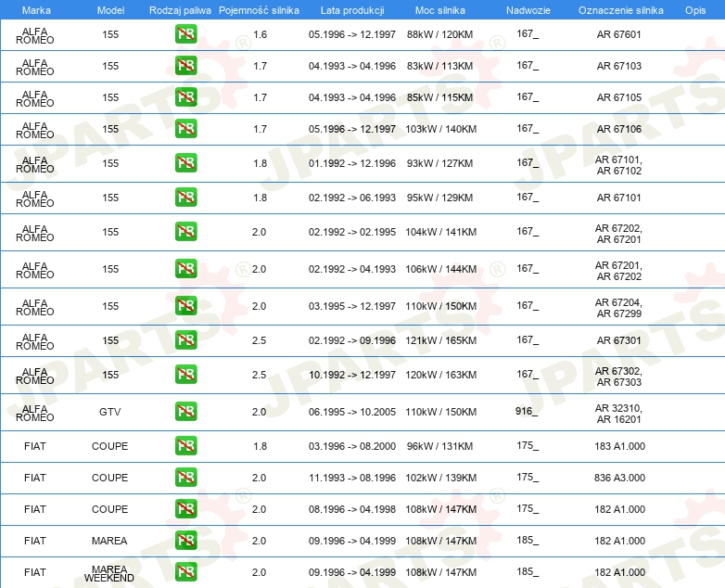Screen dimensions: 725x588
Task: Click fuel icon in 106kW / 144KM row
Action: [185, 269]
